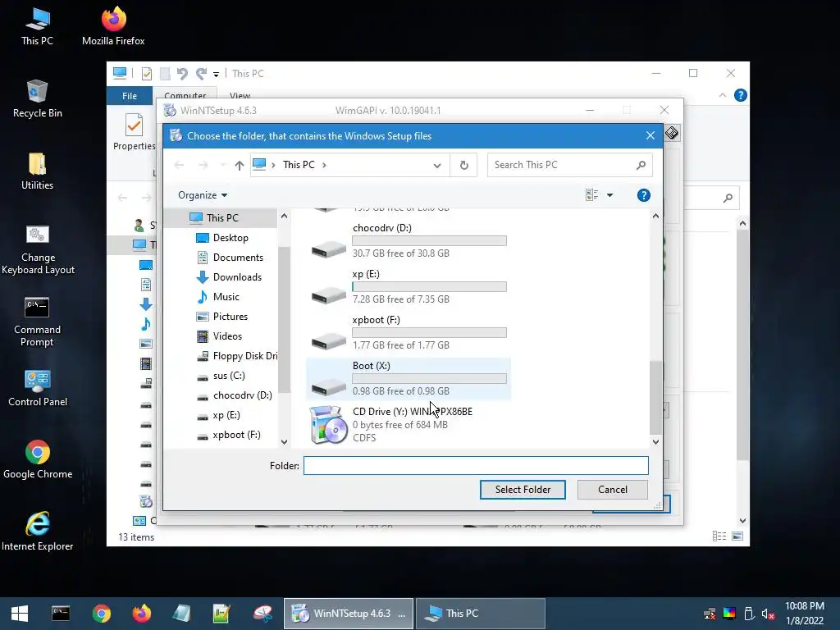The image size is (840, 630).
Task: Open Firefox from the taskbar
Action: tap(142, 614)
